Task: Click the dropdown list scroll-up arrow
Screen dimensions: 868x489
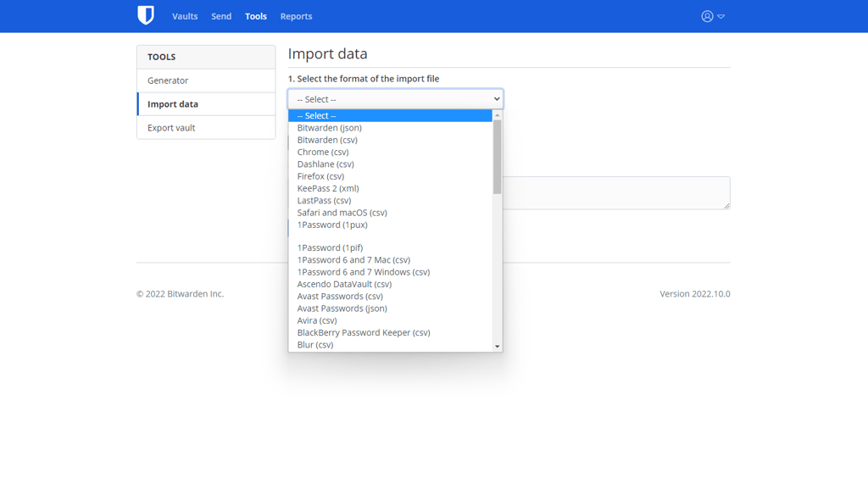Action: coord(497,115)
